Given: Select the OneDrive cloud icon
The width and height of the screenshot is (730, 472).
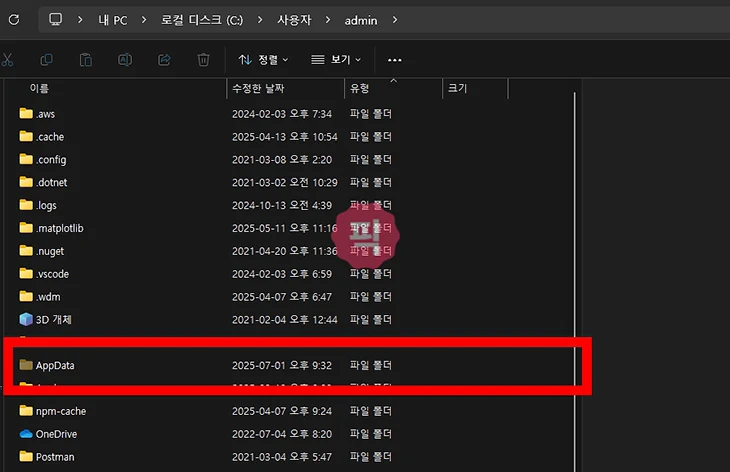Looking at the screenshot, I should point(27,434).
